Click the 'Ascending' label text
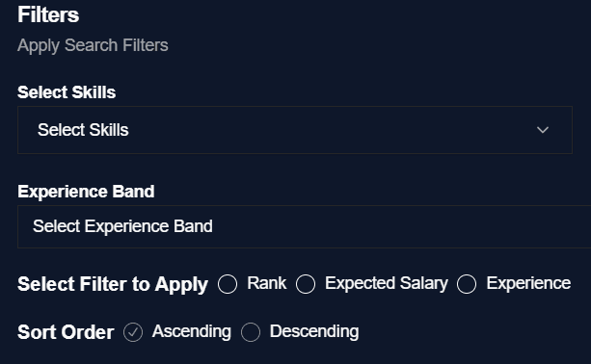The image size is (591, 364). [192, 331]
